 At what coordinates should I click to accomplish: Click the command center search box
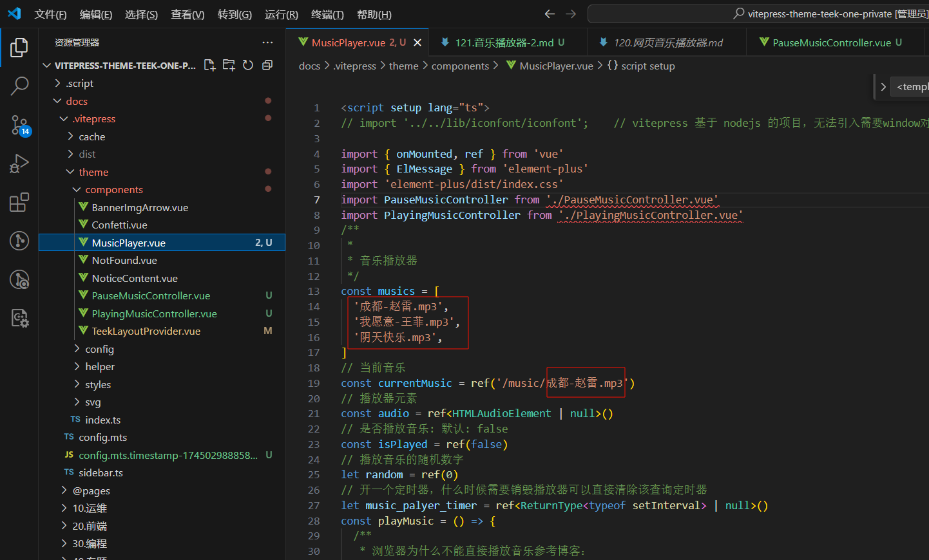pos(758,14)
